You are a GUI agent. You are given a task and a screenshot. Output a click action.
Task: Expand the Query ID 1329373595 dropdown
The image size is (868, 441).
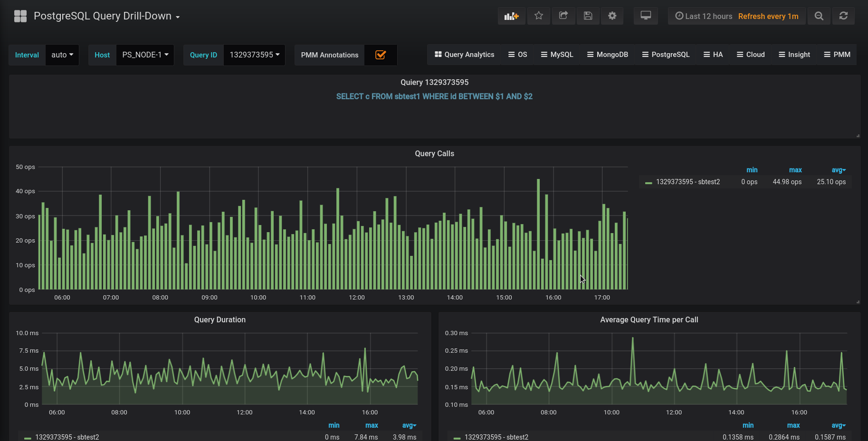(x=254, y=55)
